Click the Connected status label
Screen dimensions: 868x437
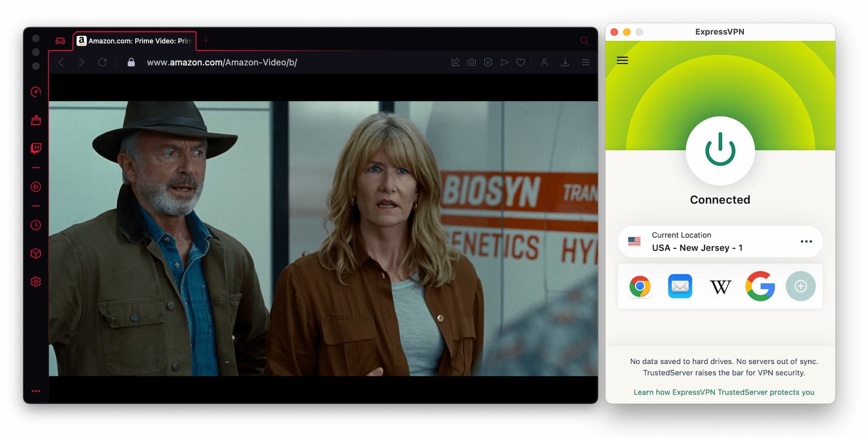720,200
